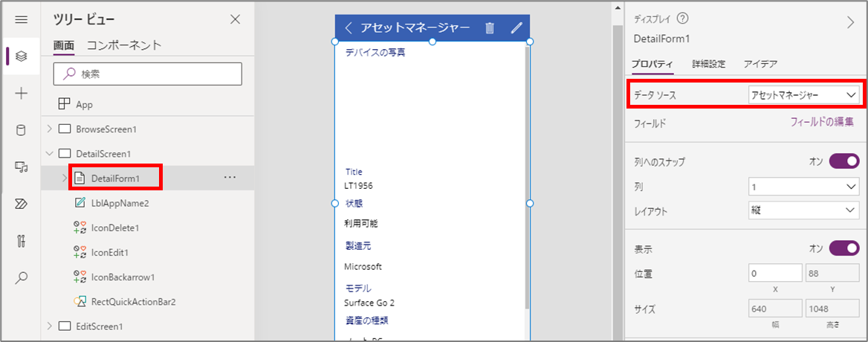Collapse the DetailScreen1 node
868x342 pixels.
(49, 153)
